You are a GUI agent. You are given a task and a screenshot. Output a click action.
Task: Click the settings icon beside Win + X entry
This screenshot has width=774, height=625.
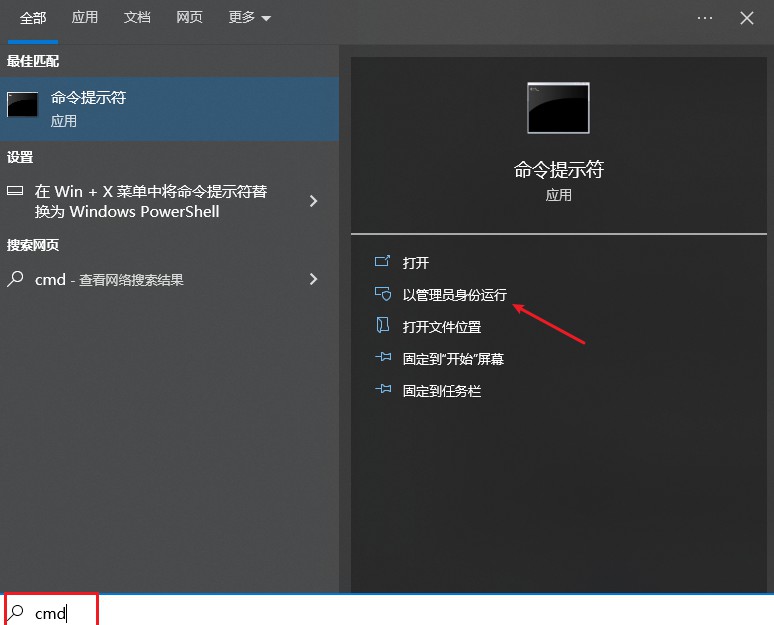click(15, 191)
